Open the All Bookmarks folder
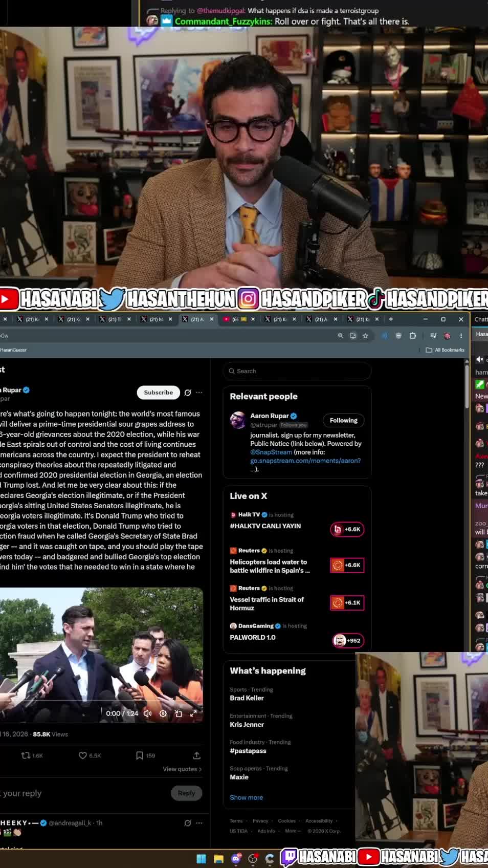Image resolution: width=488 pixels, height=868 pixels. (445, 350)
